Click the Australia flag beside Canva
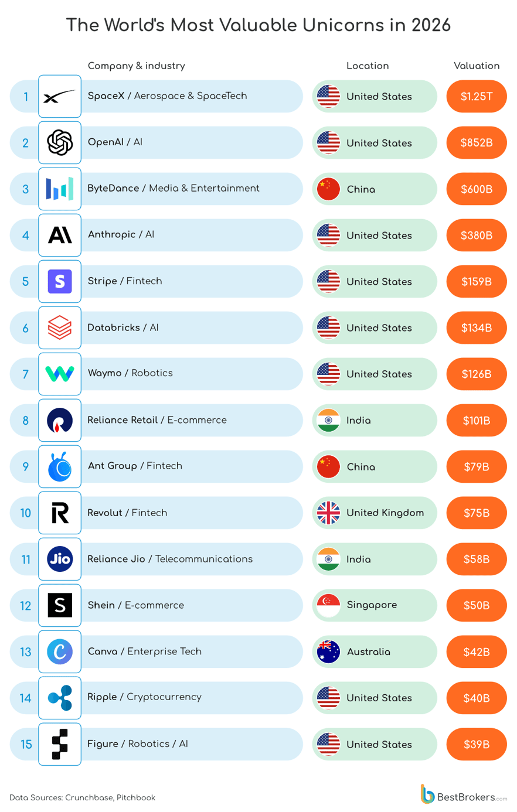The height and width of the screenshot is (812, 517). coord(328,651)
